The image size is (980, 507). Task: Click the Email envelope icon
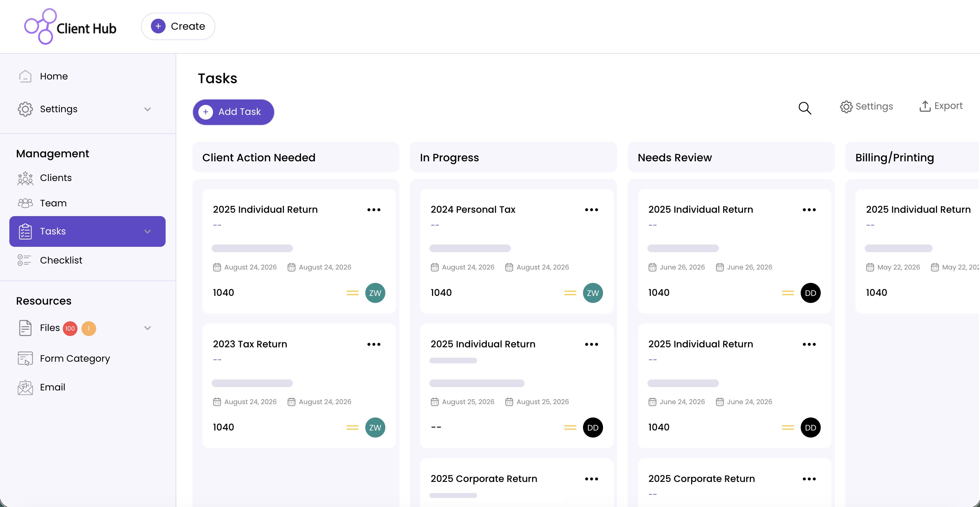25,387
